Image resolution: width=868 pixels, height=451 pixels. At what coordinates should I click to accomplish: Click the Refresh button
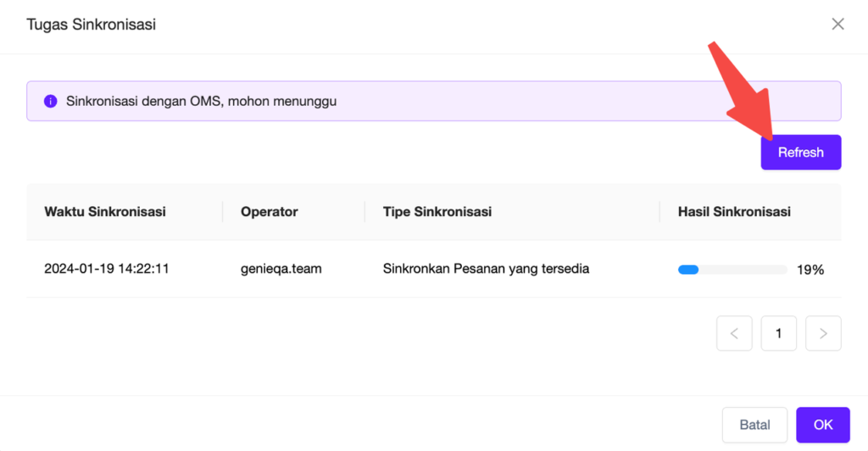coord(800,153)
